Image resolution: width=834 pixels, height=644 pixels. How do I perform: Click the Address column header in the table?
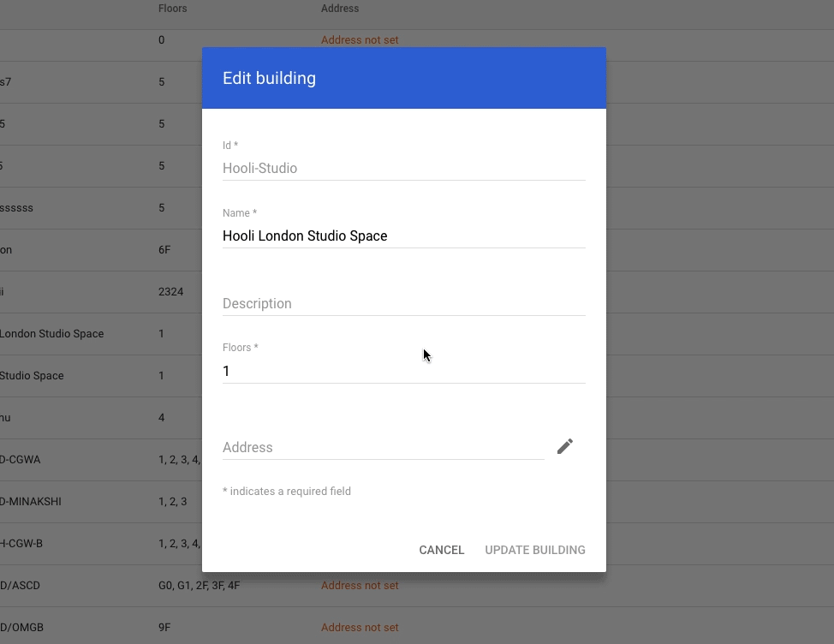tap(340, 9)
